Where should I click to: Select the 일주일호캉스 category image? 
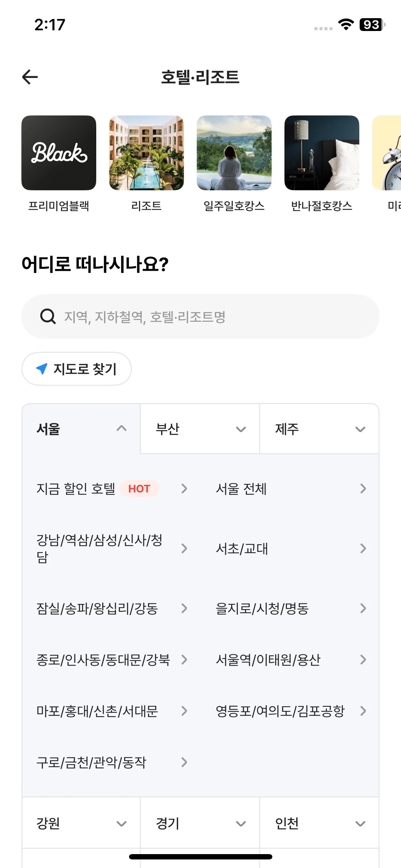pos(234,153)
